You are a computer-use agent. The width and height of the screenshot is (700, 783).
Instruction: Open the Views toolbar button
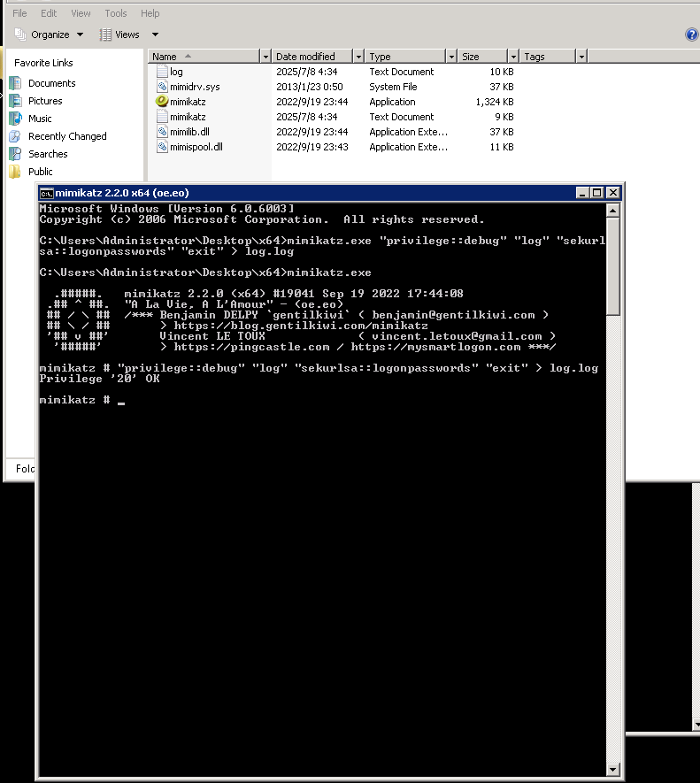point(120,35)
